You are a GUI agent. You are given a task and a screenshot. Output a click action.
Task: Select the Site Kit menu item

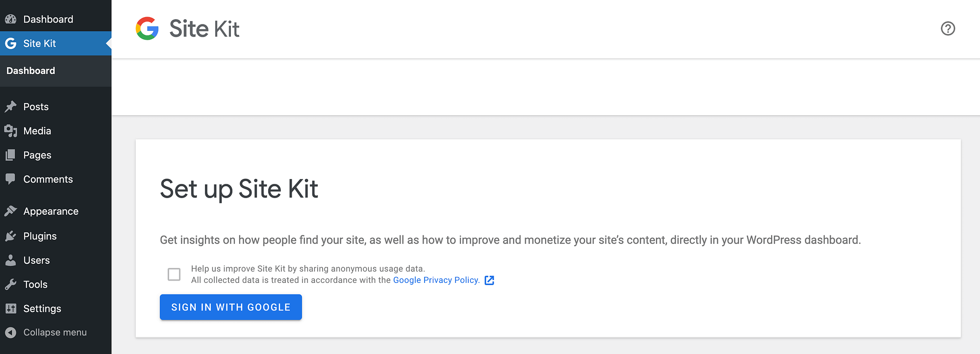pos(56,43)
